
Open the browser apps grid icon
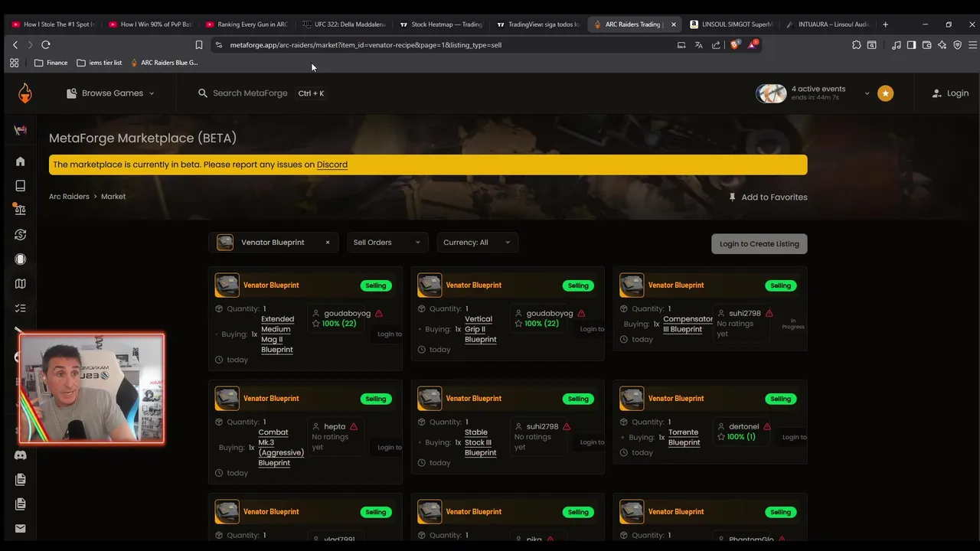click(14, 63)
